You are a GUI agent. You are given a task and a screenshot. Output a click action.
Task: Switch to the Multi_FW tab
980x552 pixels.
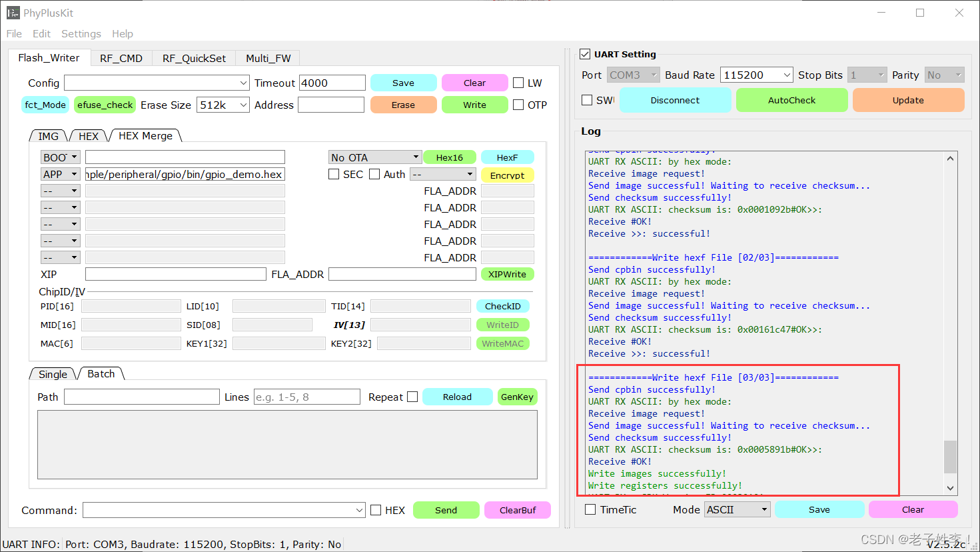tap(268, 58)
